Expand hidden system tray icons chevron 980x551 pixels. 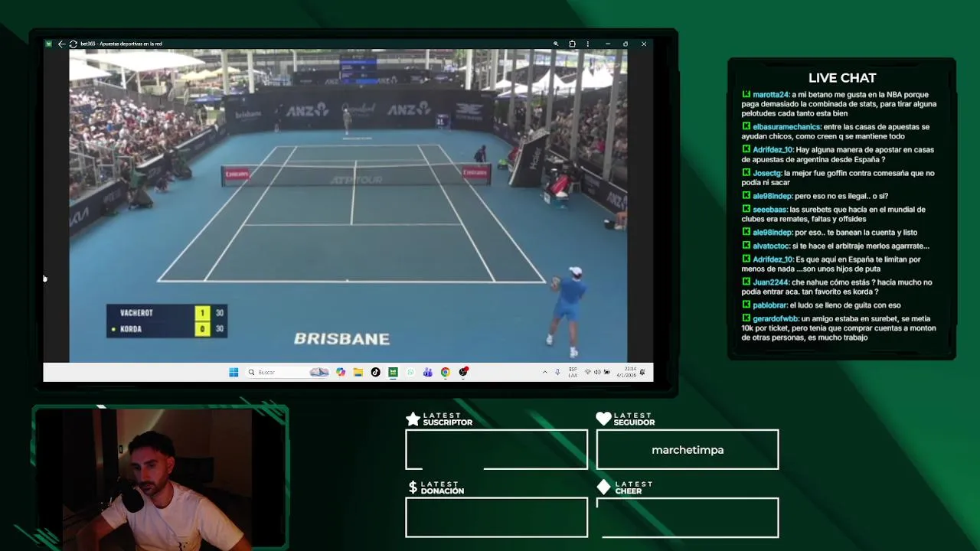(x=544, y=372)
